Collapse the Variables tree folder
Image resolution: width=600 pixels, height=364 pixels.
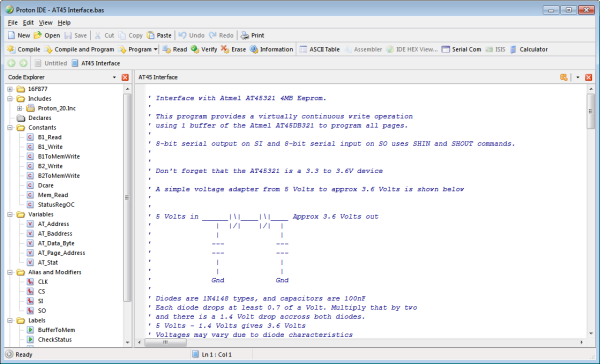[x=10, y=214]
